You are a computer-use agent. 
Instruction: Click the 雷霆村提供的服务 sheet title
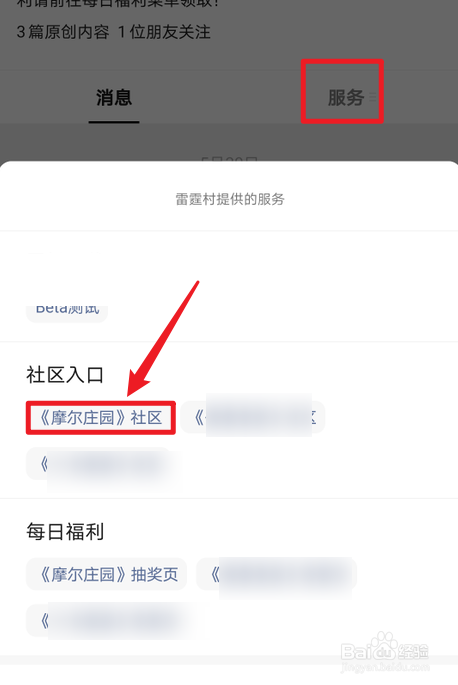[x=230, y=199]
